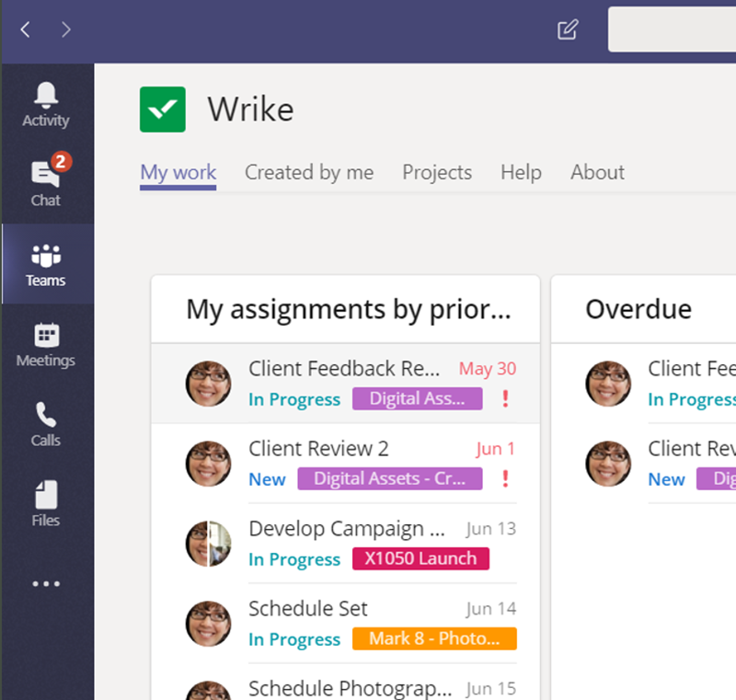Select the Teams icon in sidebar
This screenshot has height=700, width=736.
[x=46, y=265]
